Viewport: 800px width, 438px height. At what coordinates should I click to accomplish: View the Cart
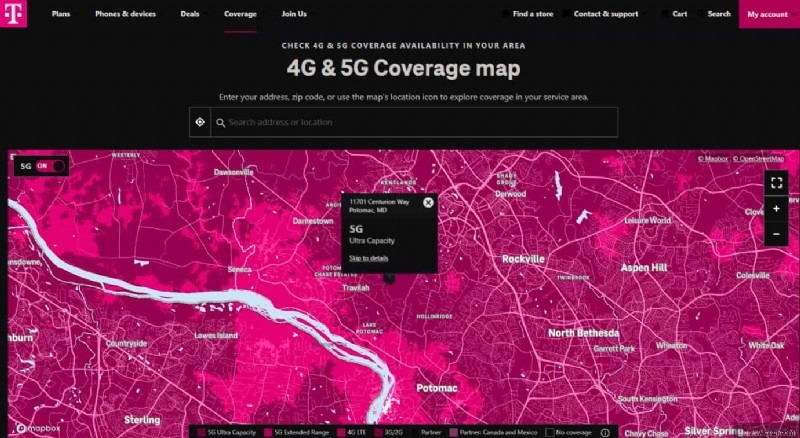pyautogui.click(x=680, y=14)
